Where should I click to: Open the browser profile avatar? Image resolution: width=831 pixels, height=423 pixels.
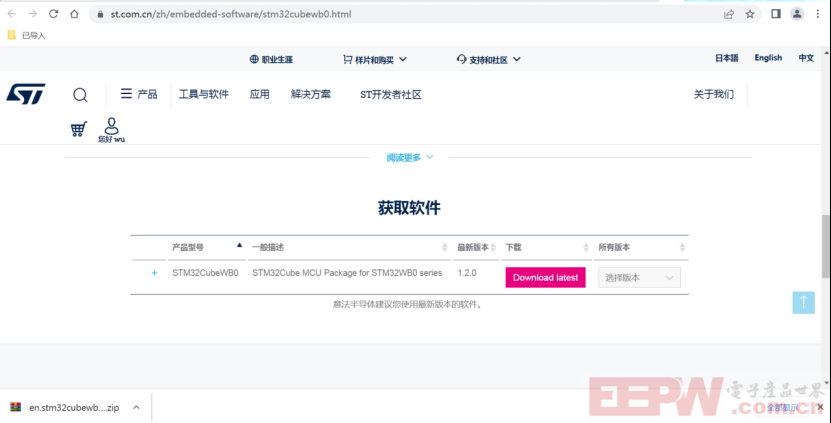point(797,14)
